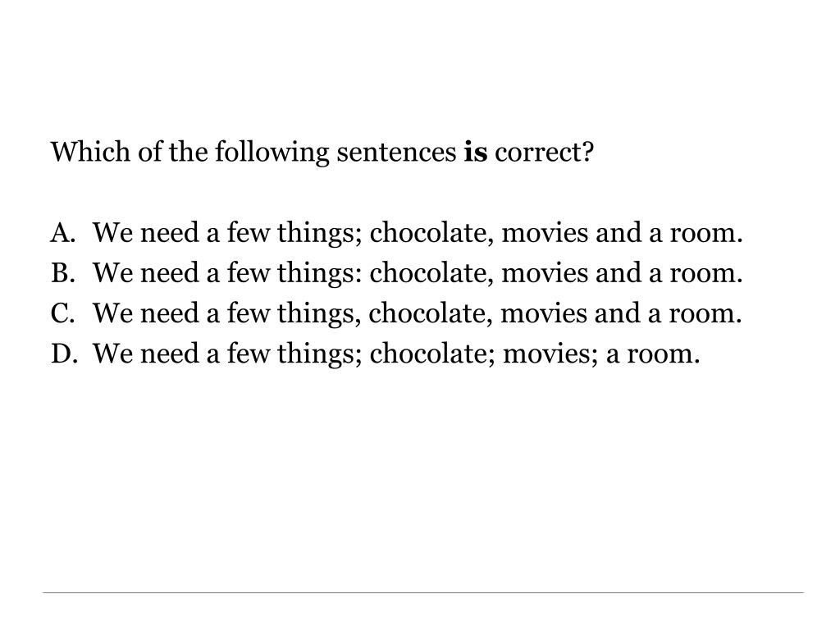Image resolution: width=840 pixels, height=630 pixels.
Task: Click "a room." in option D
Action: (652, 354)
